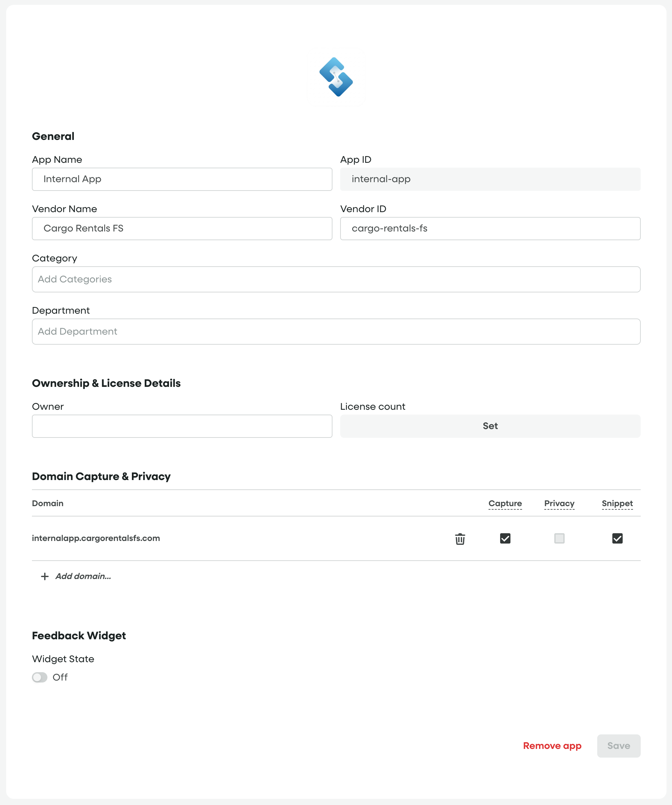Click Remove app

click(x=552, y=746)
